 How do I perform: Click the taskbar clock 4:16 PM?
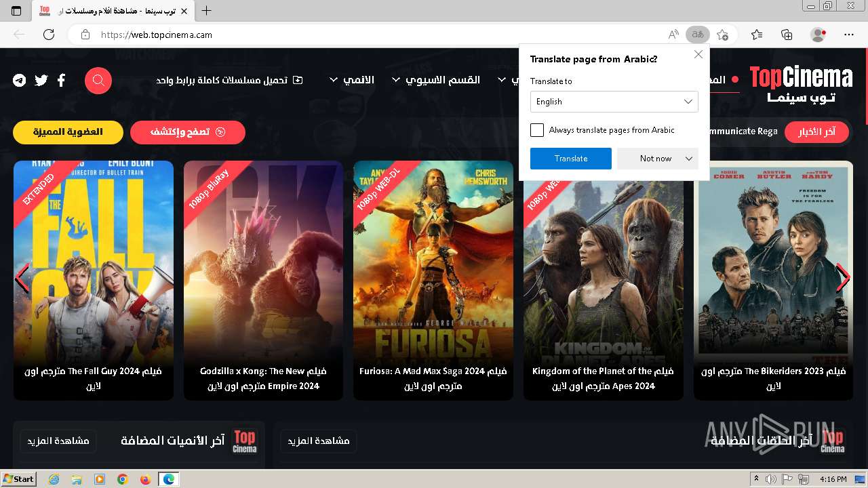pyautogui.click(x=833, y=479)
